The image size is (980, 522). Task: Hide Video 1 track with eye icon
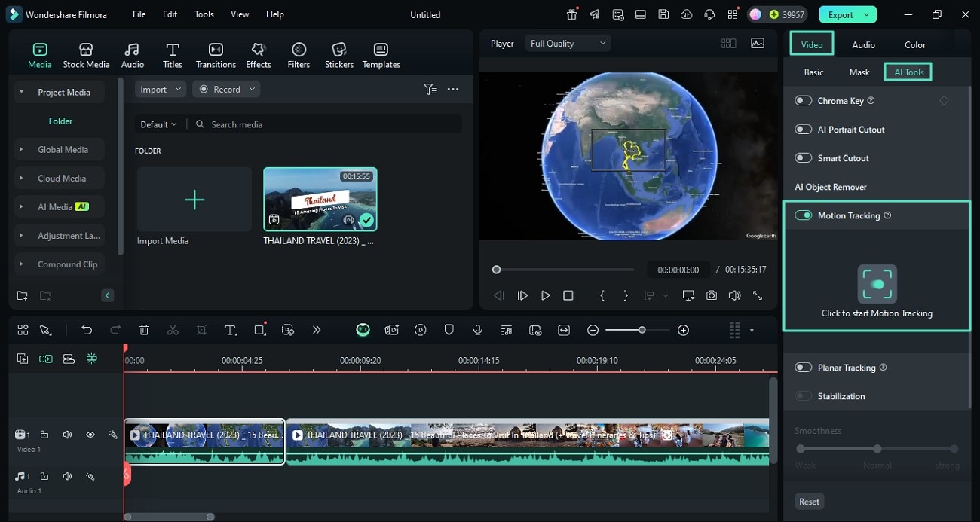pos(90,435)
